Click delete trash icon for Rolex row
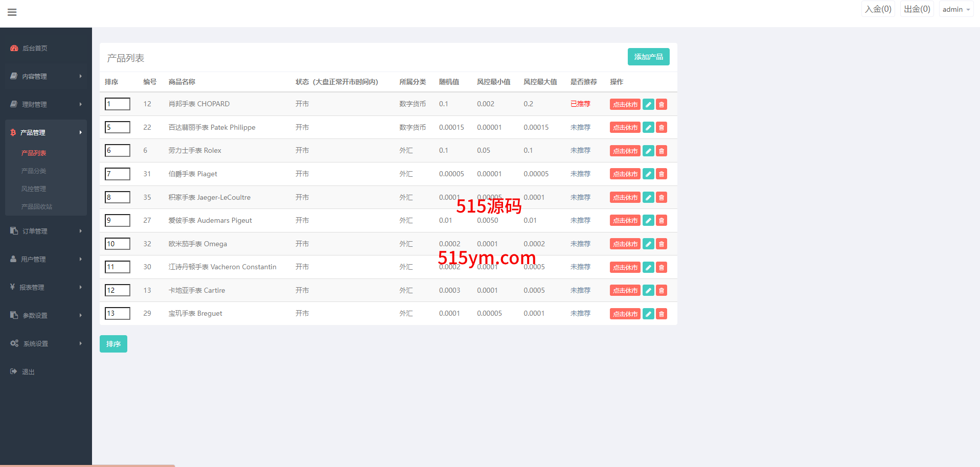Image resolution: width=980 pixels, height=467 pixels. pos(662,151)
